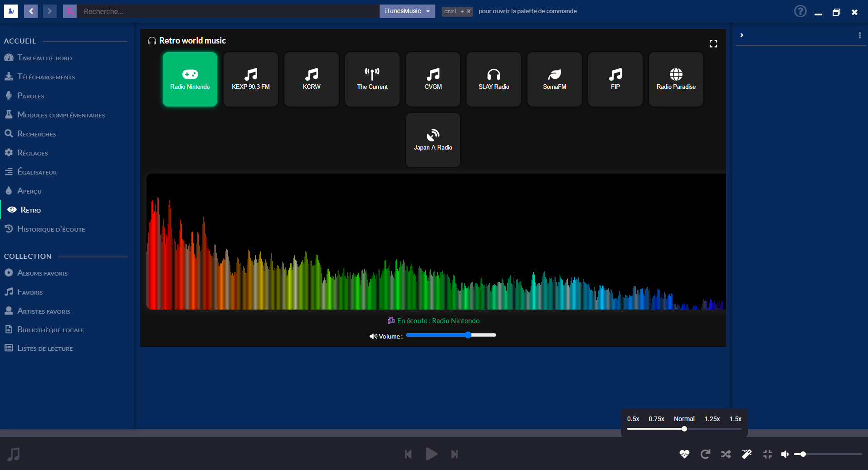Tune in to the KCRW station
Image resolution: width=868 pixels, height=470 pixels.
point(312,79)
